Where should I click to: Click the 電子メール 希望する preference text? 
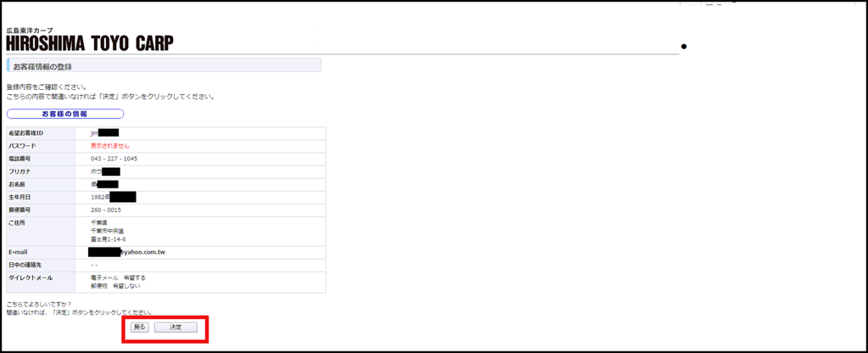coord(118,277)
